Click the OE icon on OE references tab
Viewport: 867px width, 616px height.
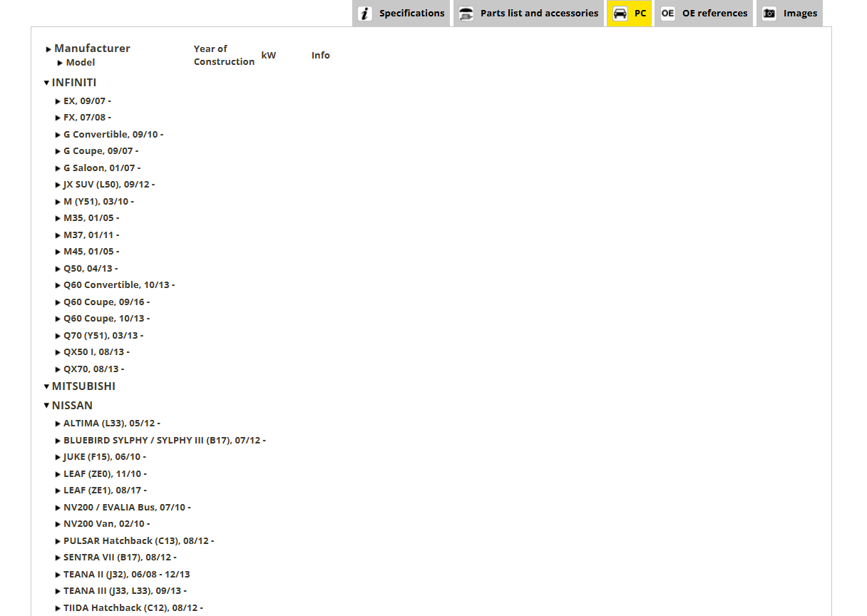(x=667, y=14)
